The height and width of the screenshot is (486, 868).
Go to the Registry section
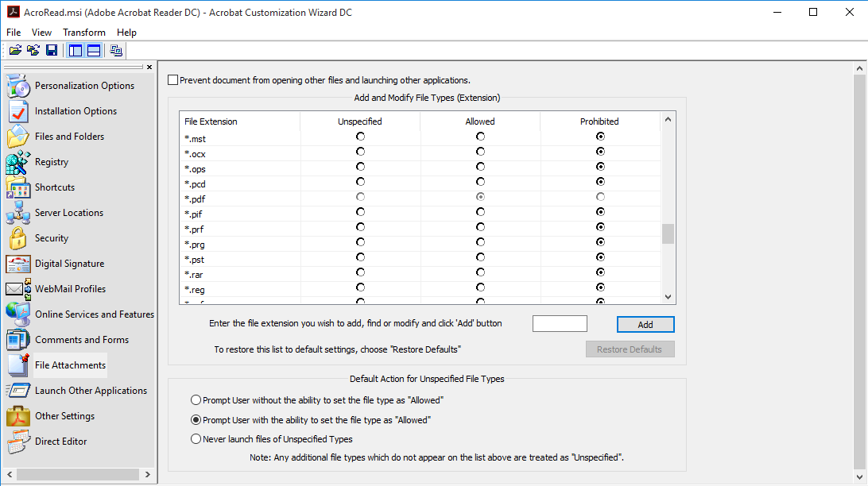pyautogui.click(x=52, y=162)
